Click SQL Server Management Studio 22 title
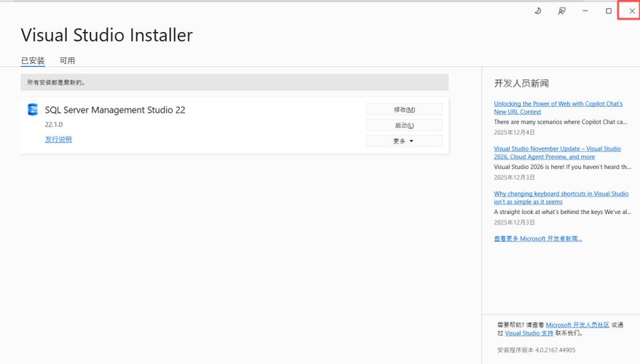This screenshot has width=640, height=364. point(115,110)
